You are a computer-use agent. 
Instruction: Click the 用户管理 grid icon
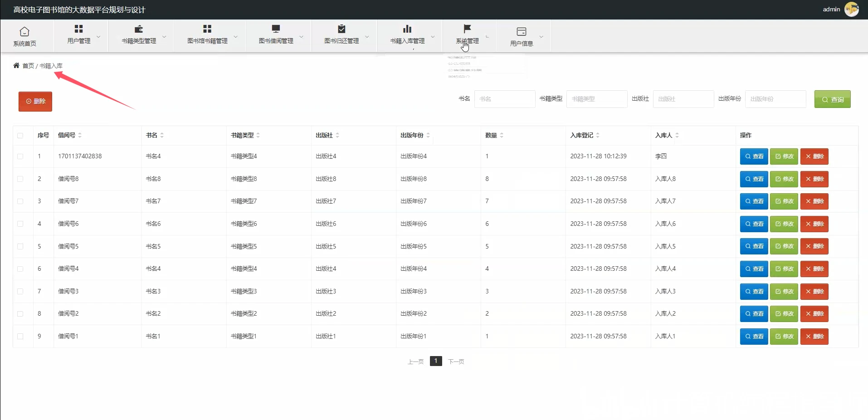tap(78, 29)
